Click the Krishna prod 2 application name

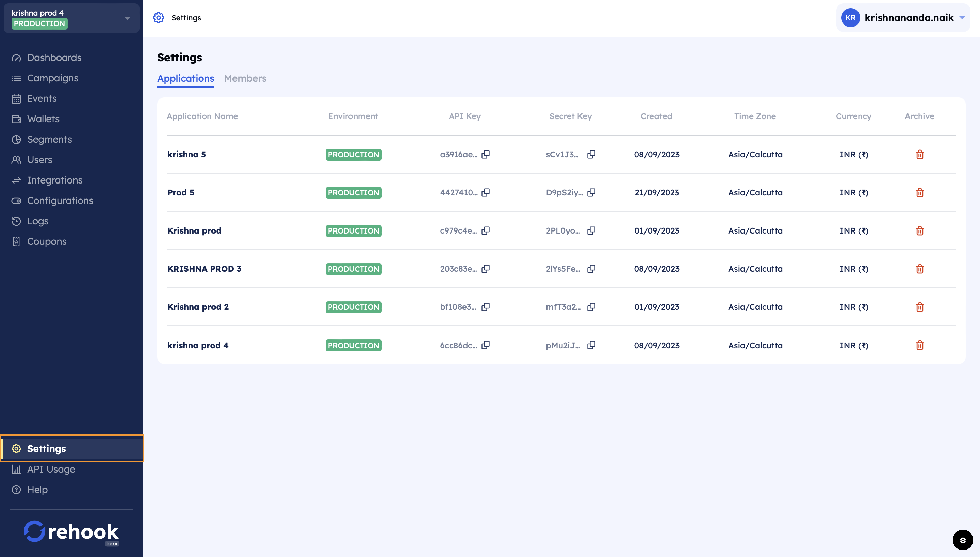point(198,307)
